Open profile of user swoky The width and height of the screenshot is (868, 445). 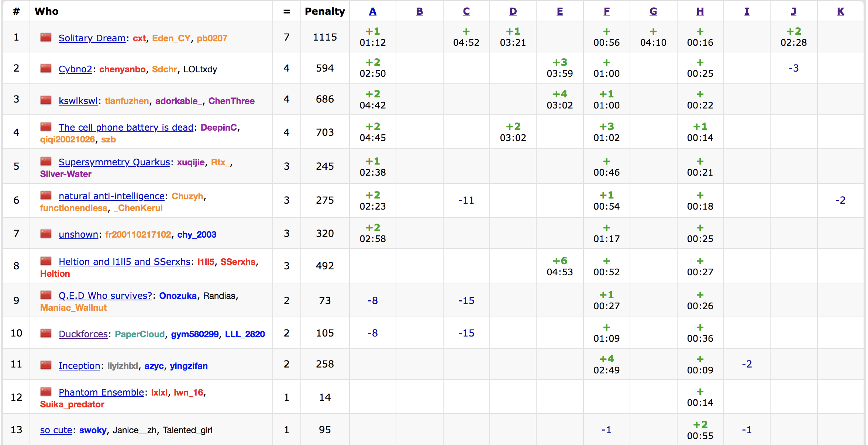click(93, 430)
